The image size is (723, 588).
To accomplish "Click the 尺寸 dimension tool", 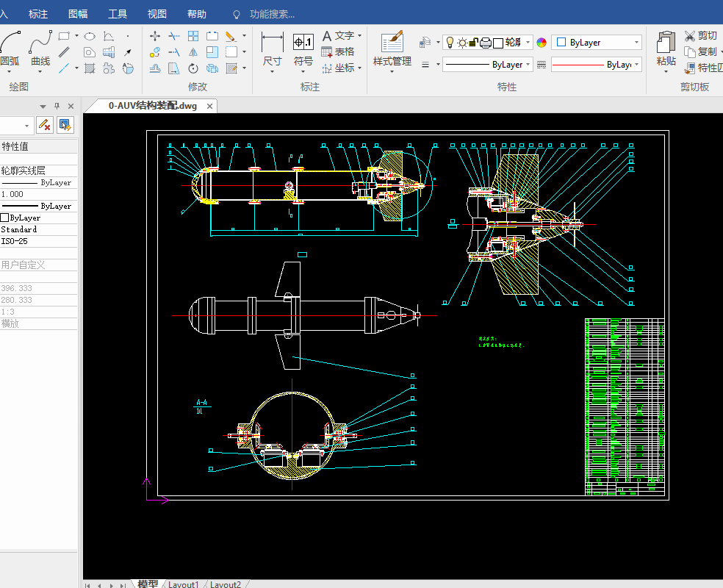I will point(272,51).
